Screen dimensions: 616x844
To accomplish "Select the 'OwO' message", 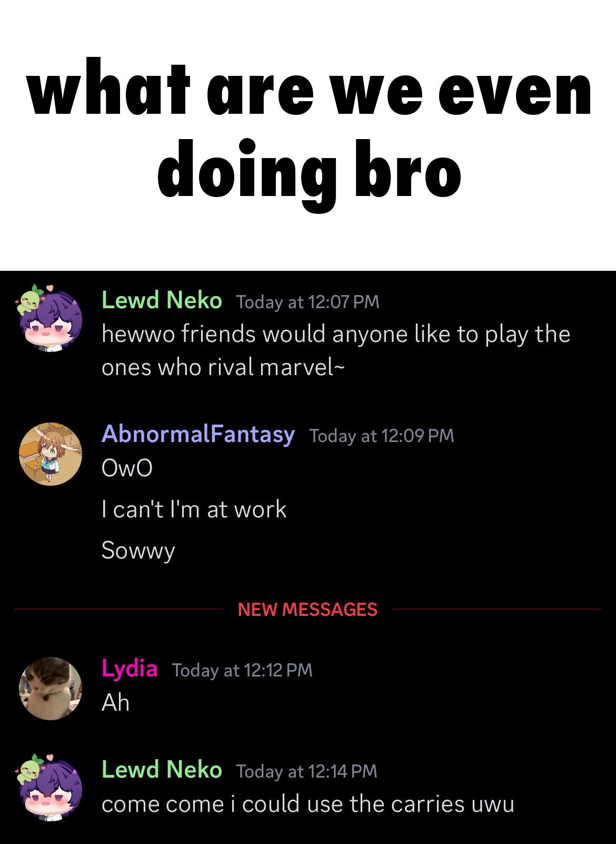I will 127,468.
